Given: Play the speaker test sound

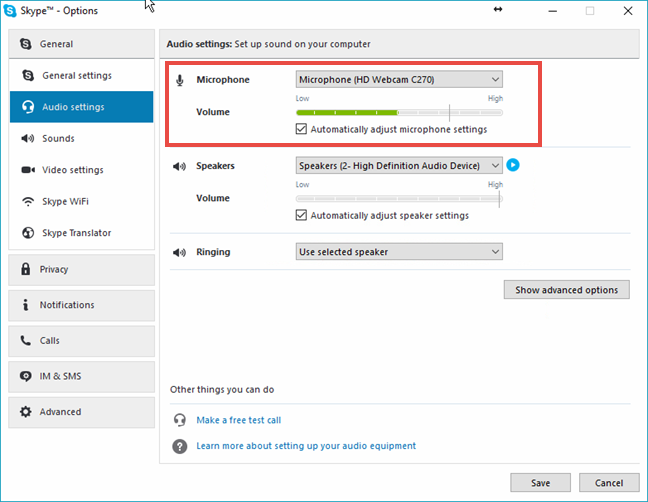Looking at the screenshot, I should 513,165.
